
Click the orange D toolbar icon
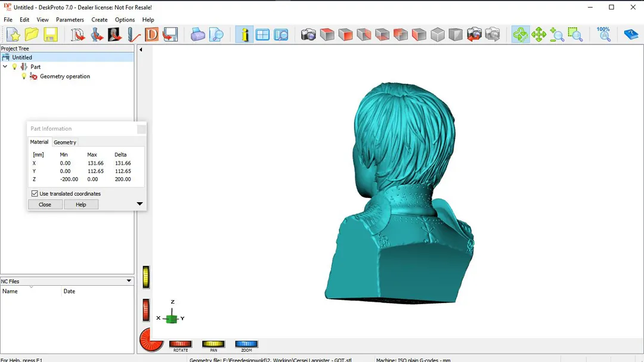pyautogui.click(x=151, y=35)
